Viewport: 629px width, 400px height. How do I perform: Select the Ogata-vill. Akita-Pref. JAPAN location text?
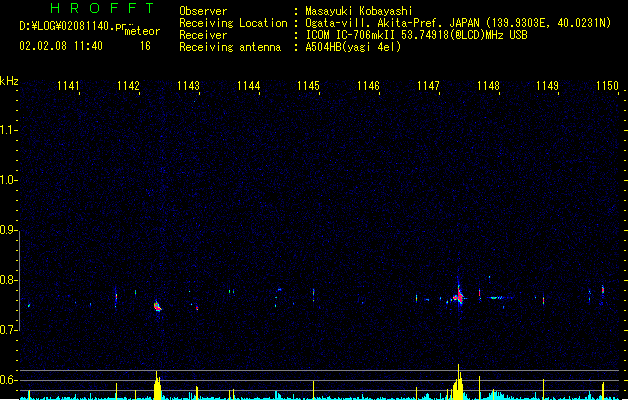point(458,23)
